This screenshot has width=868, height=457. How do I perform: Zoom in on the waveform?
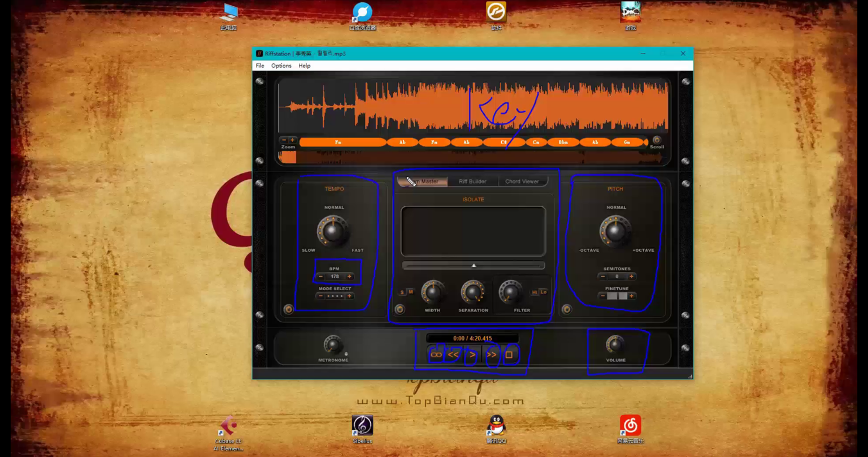pos(292,140)
